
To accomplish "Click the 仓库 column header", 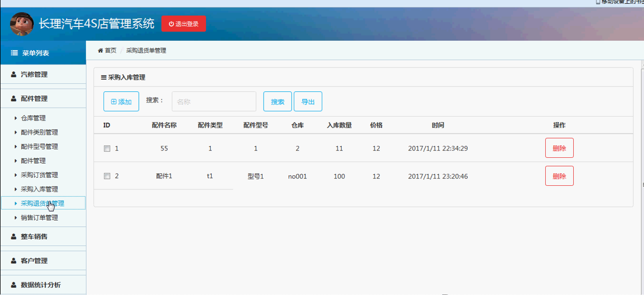I will tap(297, 126).
